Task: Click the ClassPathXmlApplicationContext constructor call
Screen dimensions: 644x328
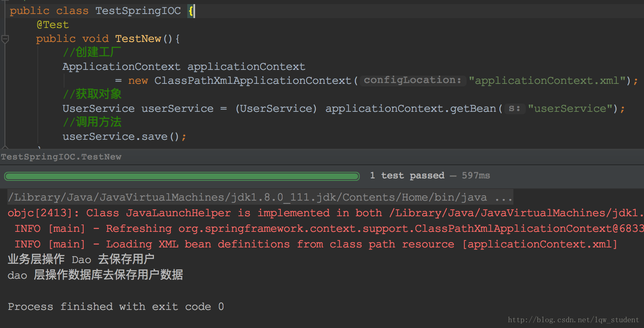Action: tap(253, 81)
